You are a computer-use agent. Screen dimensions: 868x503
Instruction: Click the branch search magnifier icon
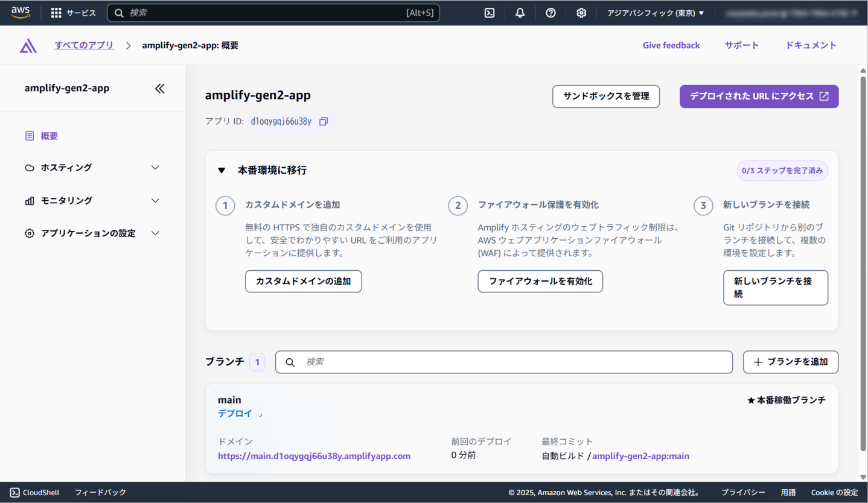[290, 362]
